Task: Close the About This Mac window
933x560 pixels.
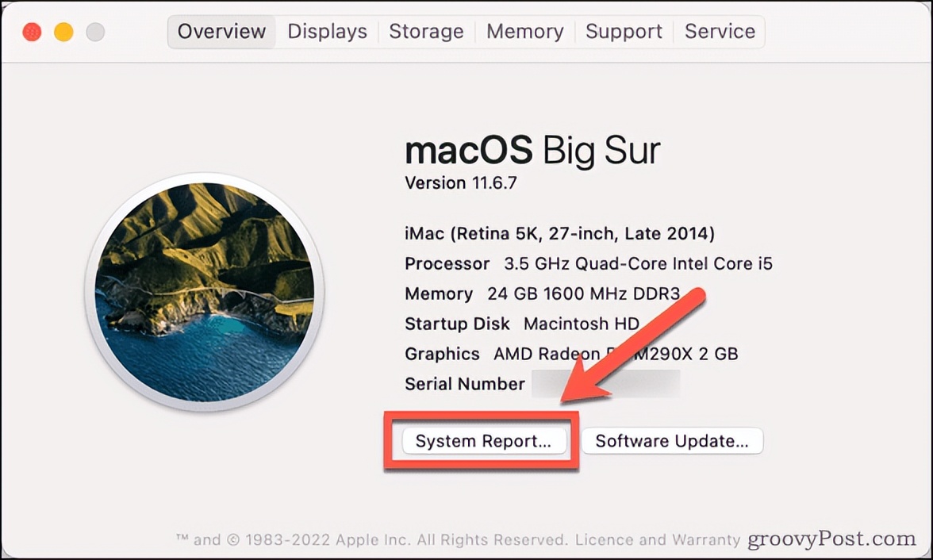Action: click(x=32, y=33)
